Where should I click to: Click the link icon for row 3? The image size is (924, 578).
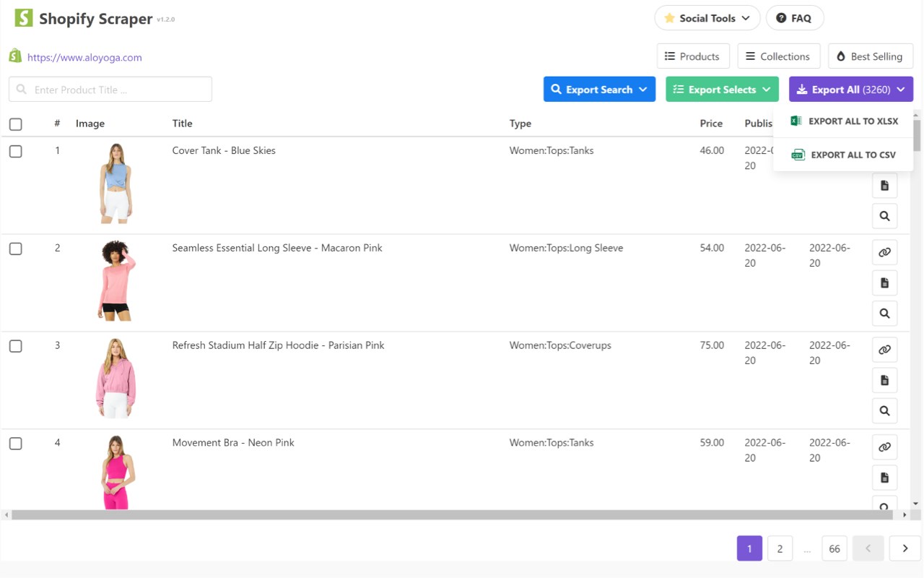(884, 350)
